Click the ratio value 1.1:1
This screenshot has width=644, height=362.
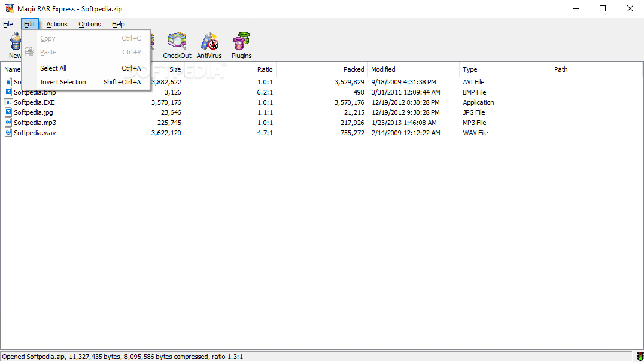point(265,112)
